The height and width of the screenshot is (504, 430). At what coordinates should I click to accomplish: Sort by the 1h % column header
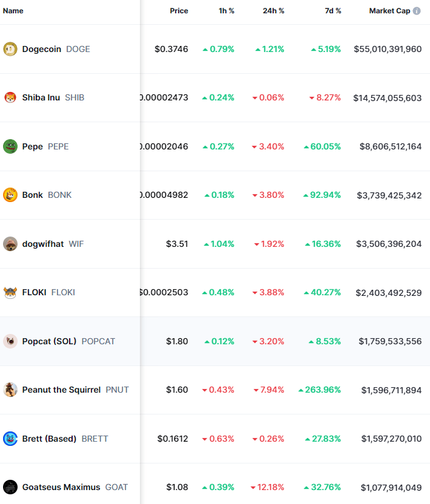pyautogui.click(x=227, y=11)
